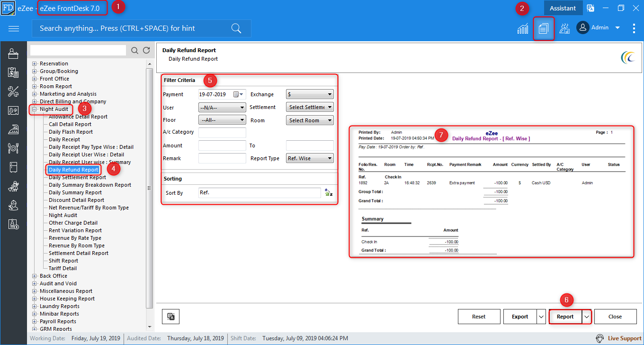Viewport: 644px width, 345px height.
Task: Click the search magnifier icon in top bar
Action: pos(236,28)
